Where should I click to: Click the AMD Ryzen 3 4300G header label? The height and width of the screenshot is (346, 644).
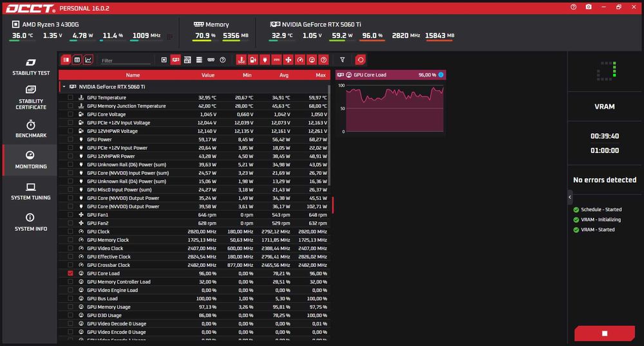click(x=50, y=24)
